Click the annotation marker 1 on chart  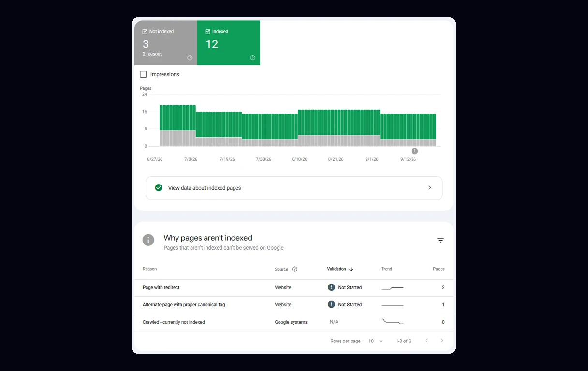(x=414, y=151)
